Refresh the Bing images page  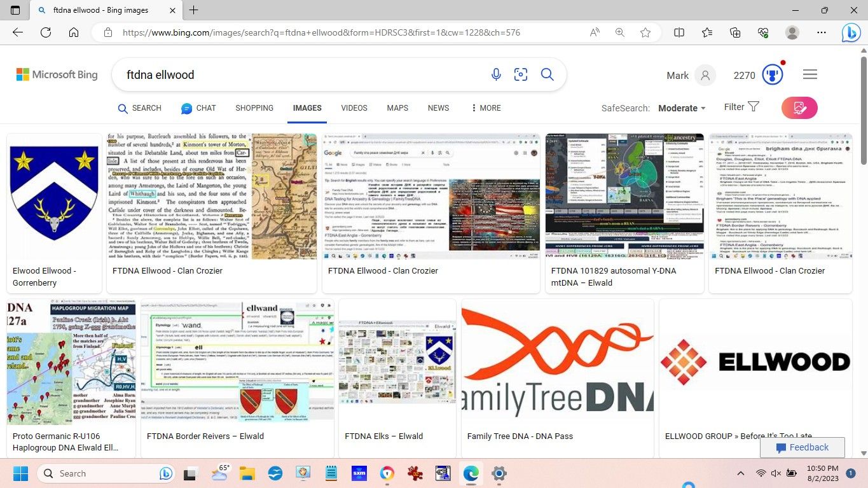point(46,32)
